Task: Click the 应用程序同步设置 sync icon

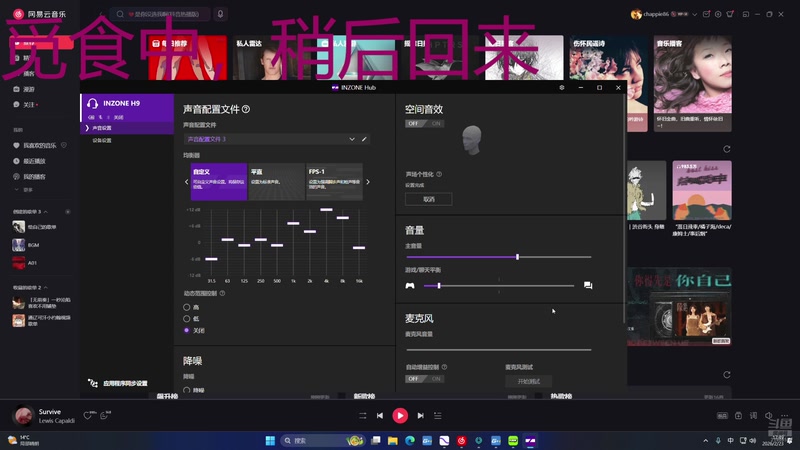Action: (x=92, y=383)
